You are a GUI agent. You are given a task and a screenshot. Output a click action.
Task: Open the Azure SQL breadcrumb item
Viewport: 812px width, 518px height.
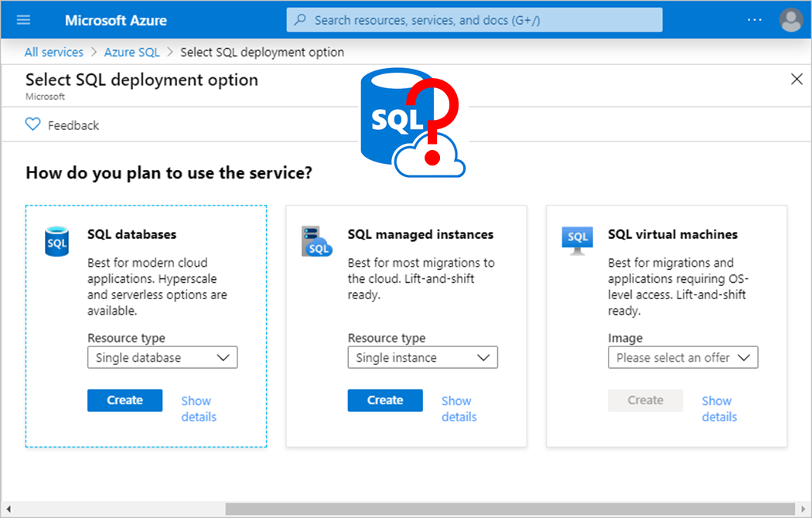coord(131,52)
